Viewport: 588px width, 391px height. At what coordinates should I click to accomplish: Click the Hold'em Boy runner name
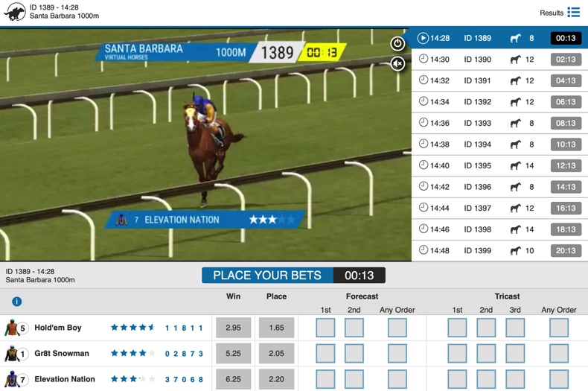click(x=58, y=328)
